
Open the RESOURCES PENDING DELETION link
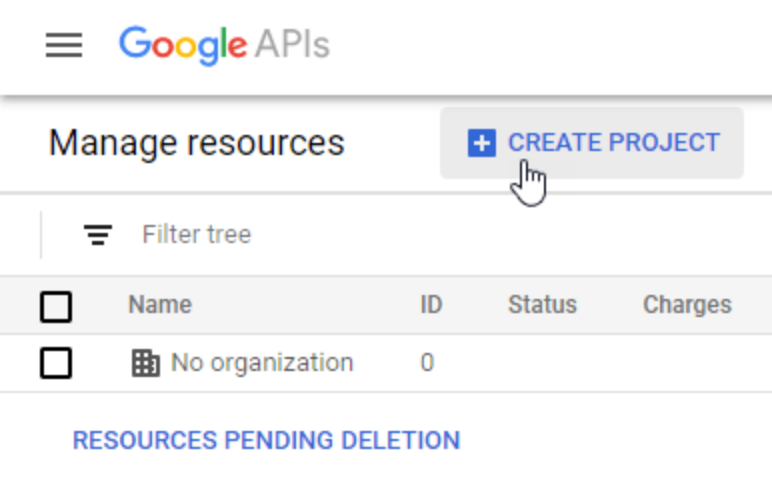tap(266, 440)
